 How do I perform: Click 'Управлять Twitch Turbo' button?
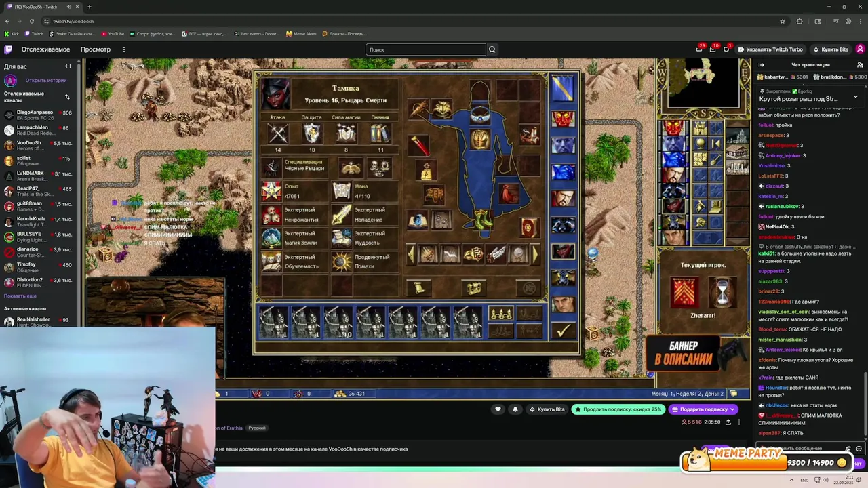[x=770, y=49]
